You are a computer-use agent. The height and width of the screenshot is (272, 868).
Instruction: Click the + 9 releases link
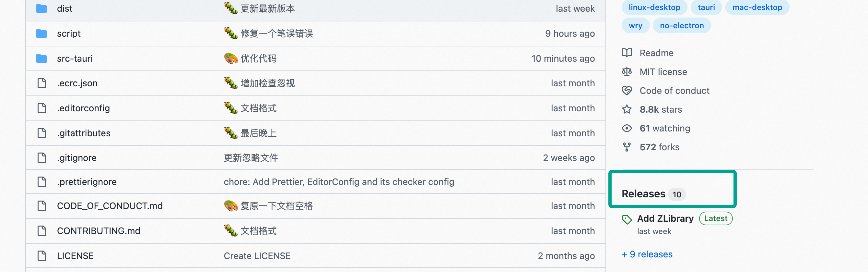[x=647, y=254]
